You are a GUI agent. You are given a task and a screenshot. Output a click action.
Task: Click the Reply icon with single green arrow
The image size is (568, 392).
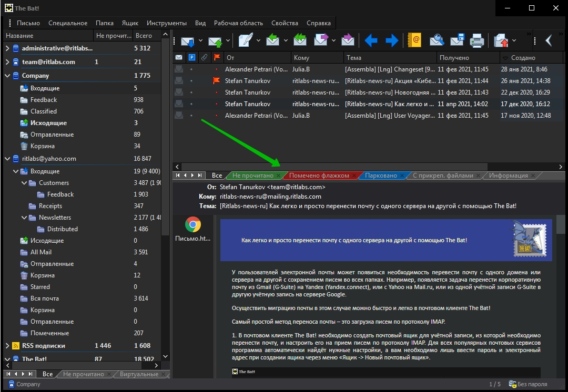pyautogui.click(x=272, y=40)
